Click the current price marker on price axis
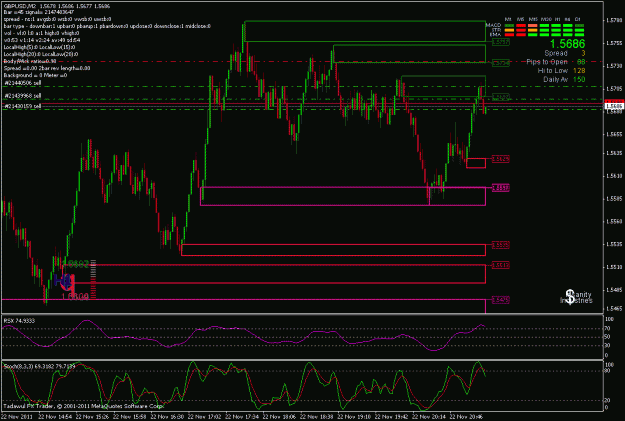Screen dimensions: 625x421 (614, 106)
